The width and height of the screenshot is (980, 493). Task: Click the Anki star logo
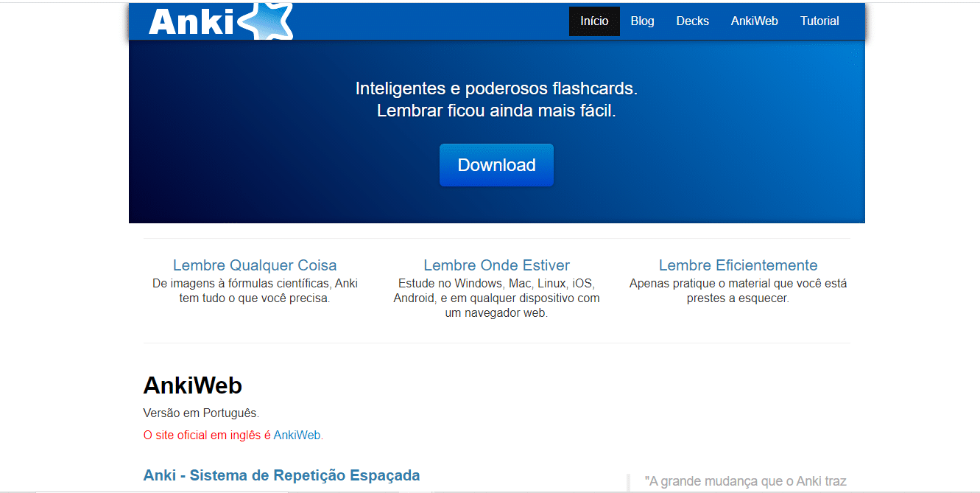pyautogui.click(x=221, y=21)
